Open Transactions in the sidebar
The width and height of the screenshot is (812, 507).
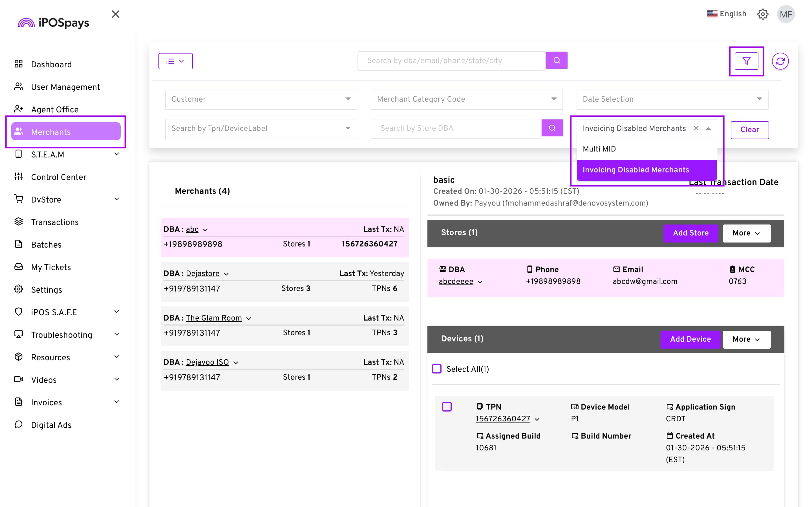(55, 222)
